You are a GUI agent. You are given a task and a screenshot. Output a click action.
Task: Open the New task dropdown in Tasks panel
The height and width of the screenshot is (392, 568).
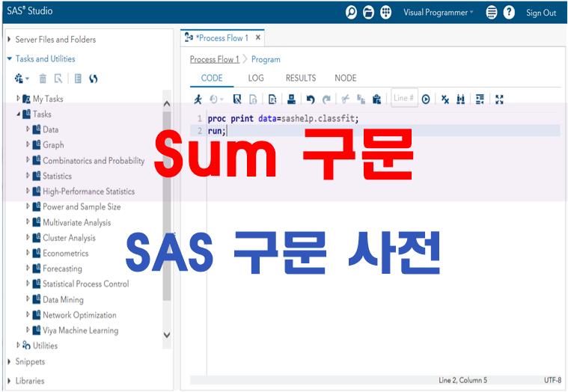22,79
